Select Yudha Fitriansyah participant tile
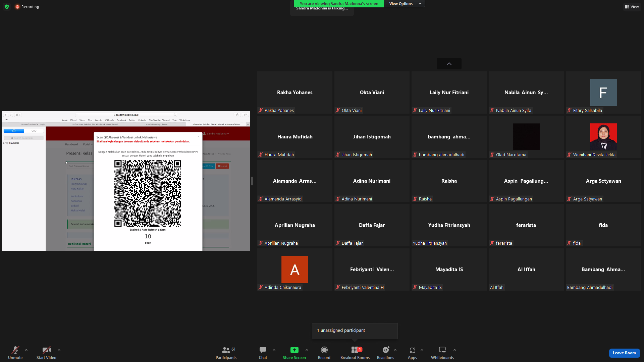Viewport: 644px width, 362px height. (x=449, y=225)
